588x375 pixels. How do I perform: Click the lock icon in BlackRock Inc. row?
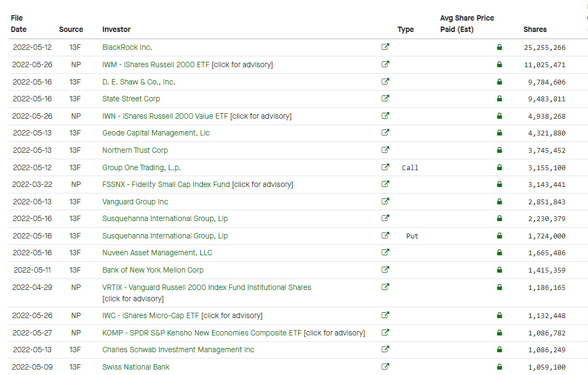tap(499, 47)
